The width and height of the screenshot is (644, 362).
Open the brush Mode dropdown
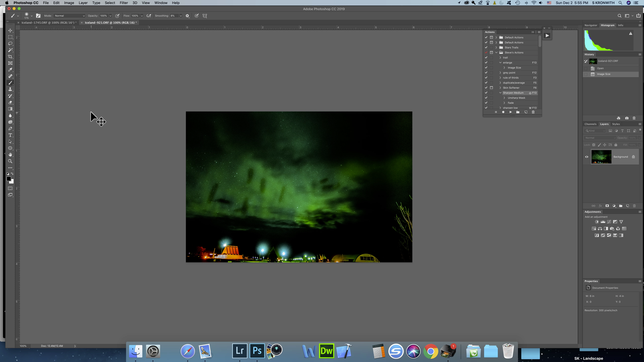point(70,16)
